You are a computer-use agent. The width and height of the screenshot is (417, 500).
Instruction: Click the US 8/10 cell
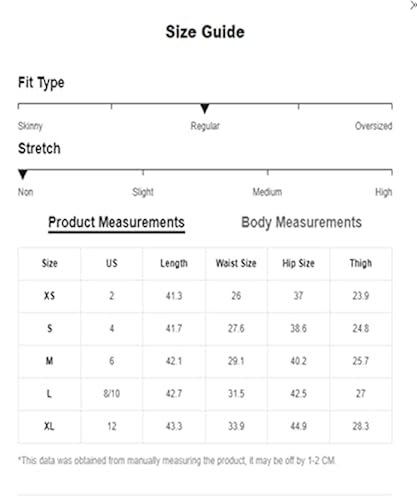tap(112, 394)
